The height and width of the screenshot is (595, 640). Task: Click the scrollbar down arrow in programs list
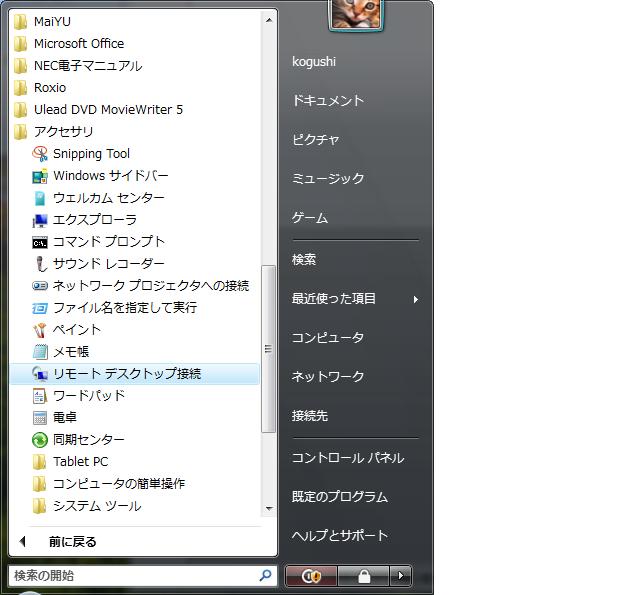(269, 508)
